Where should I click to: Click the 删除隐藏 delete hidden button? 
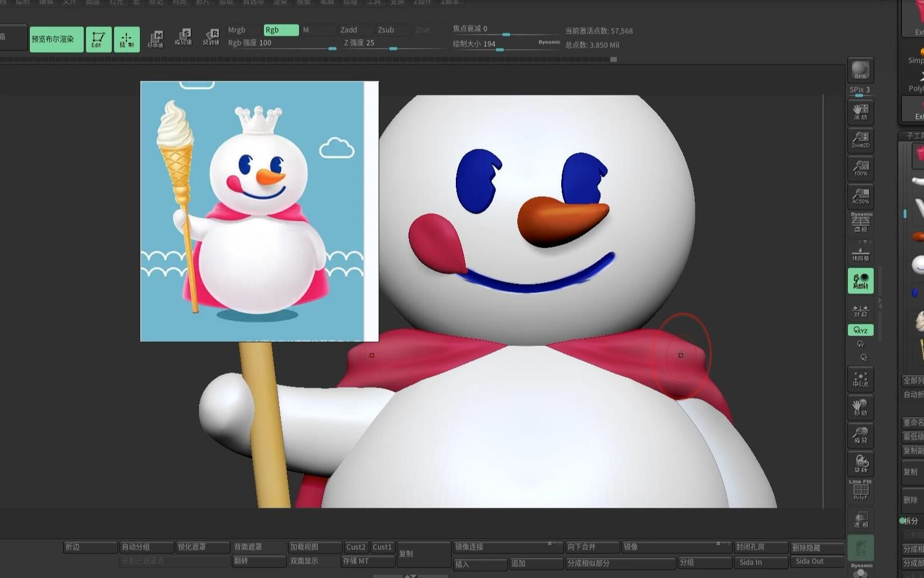817,548
